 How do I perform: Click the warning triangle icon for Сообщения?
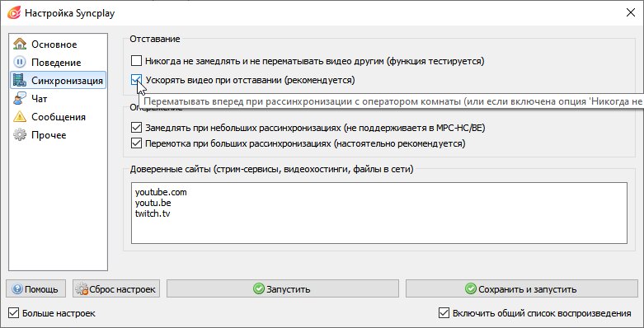pyautogui.click(x=19, y=116)
